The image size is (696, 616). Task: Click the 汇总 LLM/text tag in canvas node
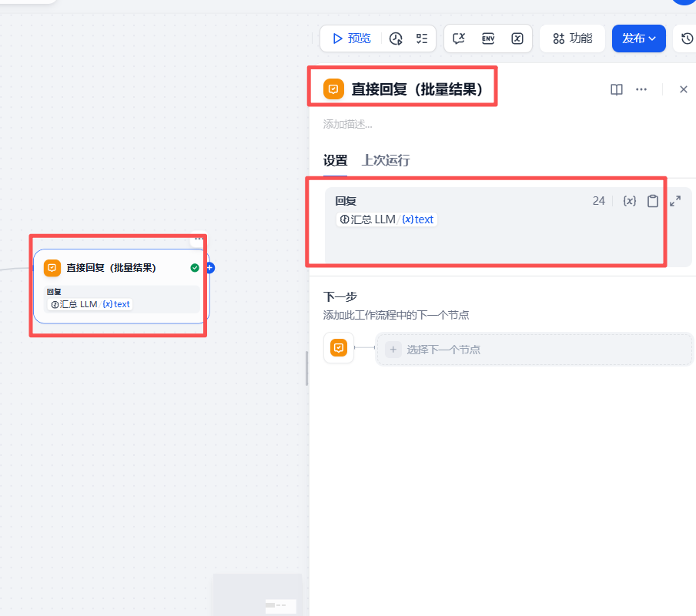coord(90,304)
